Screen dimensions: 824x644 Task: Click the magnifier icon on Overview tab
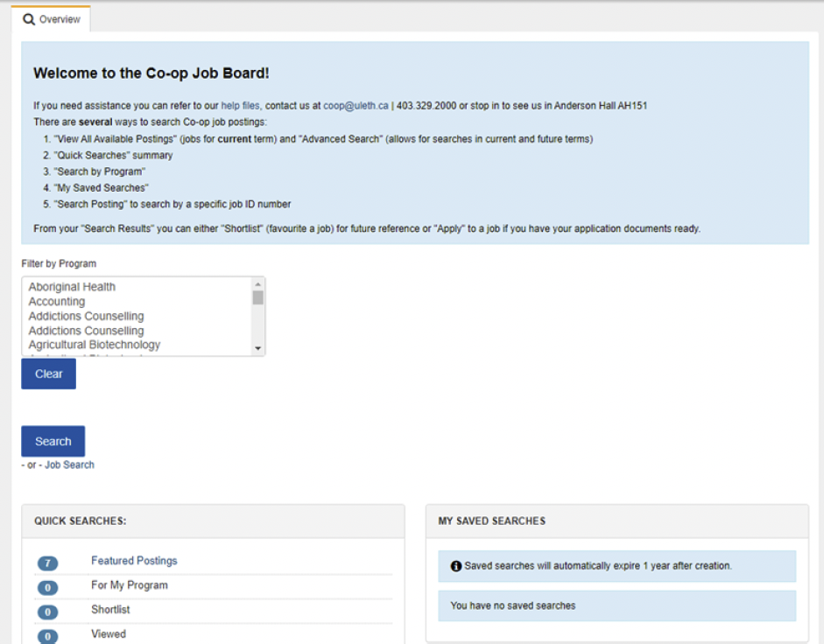coord(29,19)
